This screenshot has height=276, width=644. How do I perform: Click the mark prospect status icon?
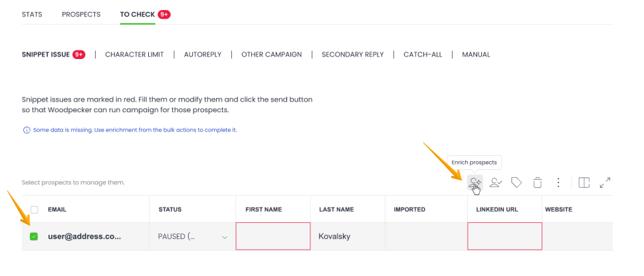[x=495, y=182]
